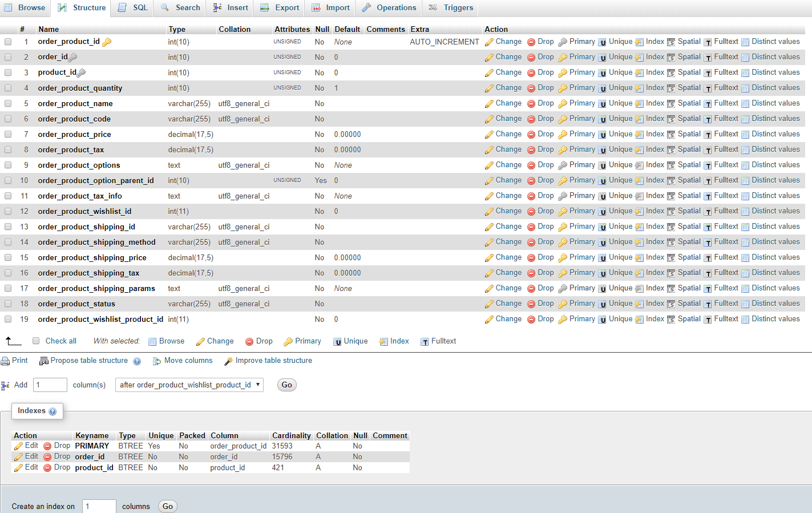
Task: Click Distinct values icon in order_product_tax row
Action: [x=745, y=150]
